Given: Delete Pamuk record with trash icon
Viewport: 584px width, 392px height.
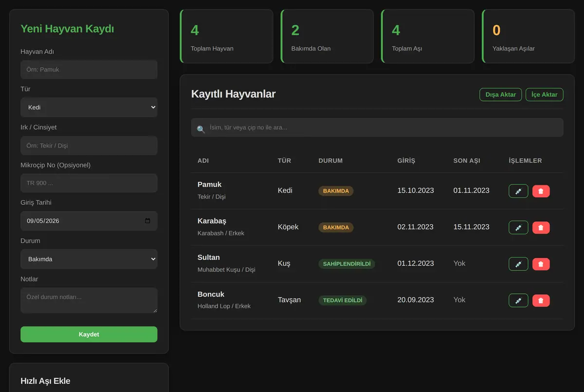Looking at the screenshot, I should coord(541,191).
